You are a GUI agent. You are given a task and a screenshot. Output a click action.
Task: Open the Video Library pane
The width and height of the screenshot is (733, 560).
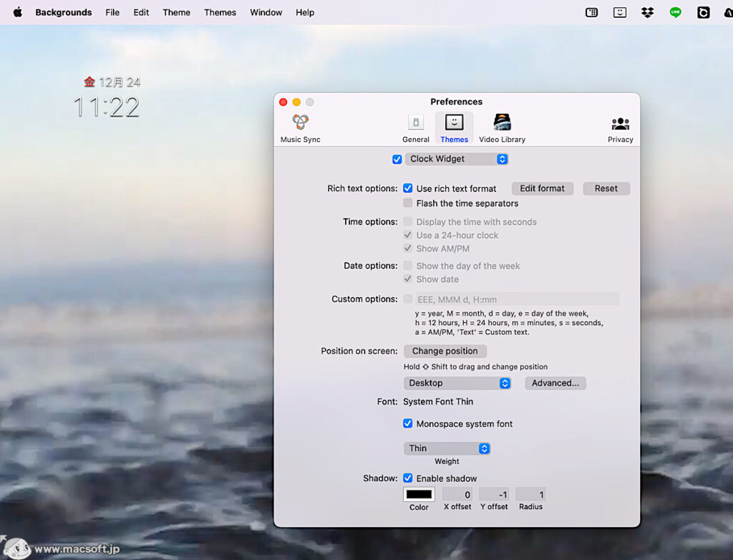tap(502, 128)
